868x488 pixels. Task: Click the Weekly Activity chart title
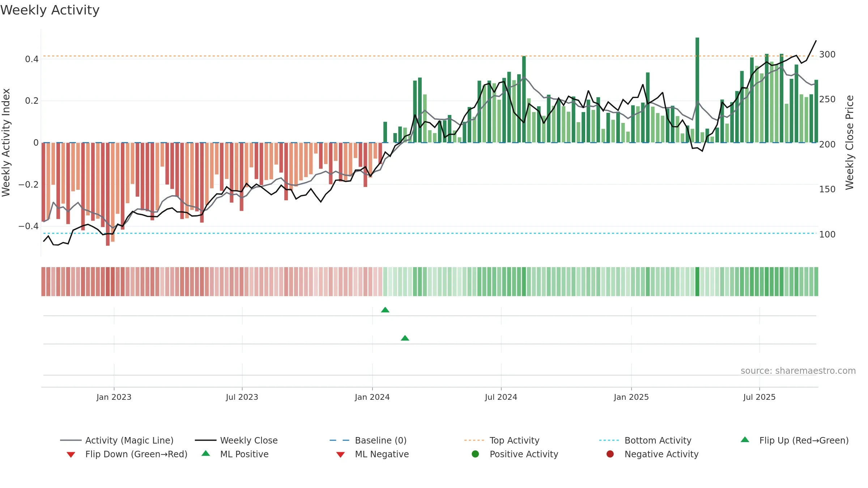[x=50, y=10]
